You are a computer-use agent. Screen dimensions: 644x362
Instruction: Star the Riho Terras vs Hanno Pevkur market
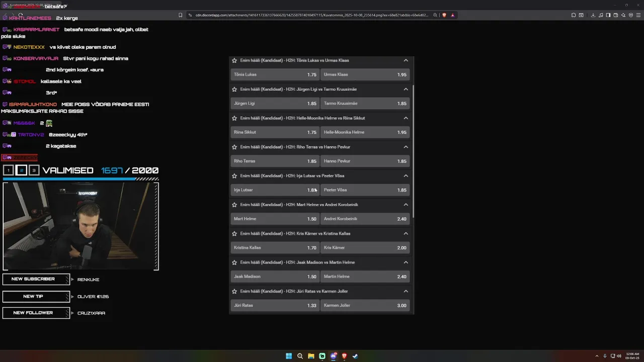(x=234, y=147)
